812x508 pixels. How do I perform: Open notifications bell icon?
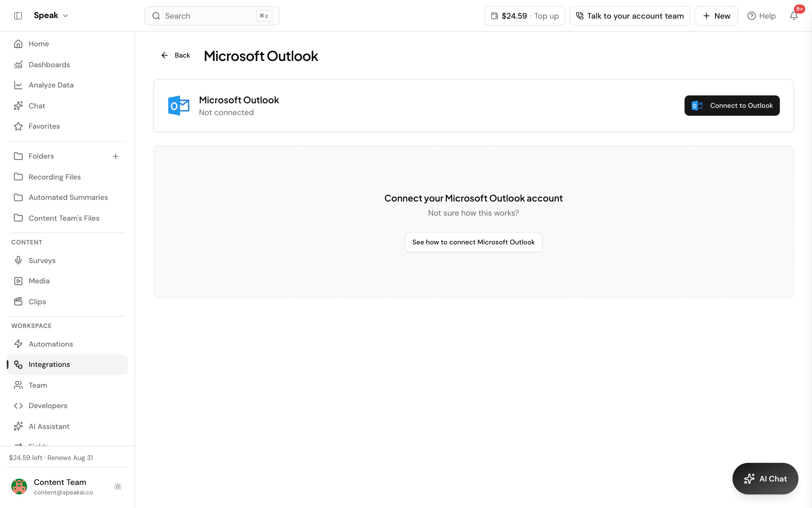tap(794, 16)
